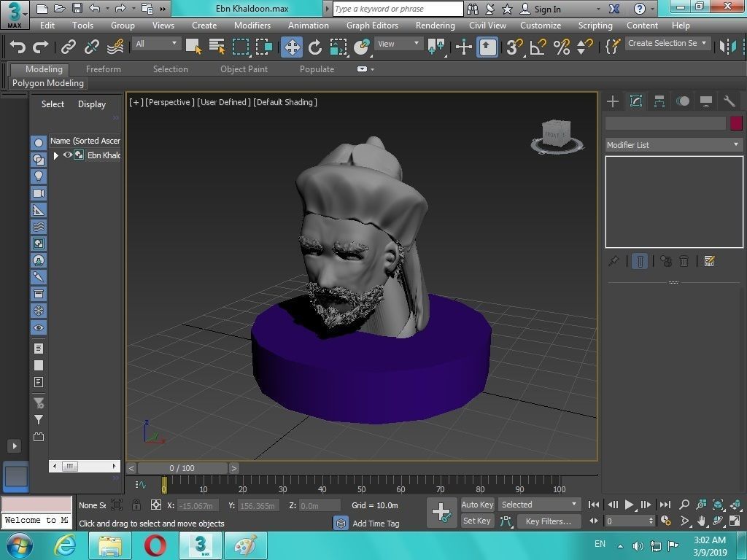Viewport: 747px width, 560px height.
Task: Open the Rendering menu
Action: coord(435,26)
